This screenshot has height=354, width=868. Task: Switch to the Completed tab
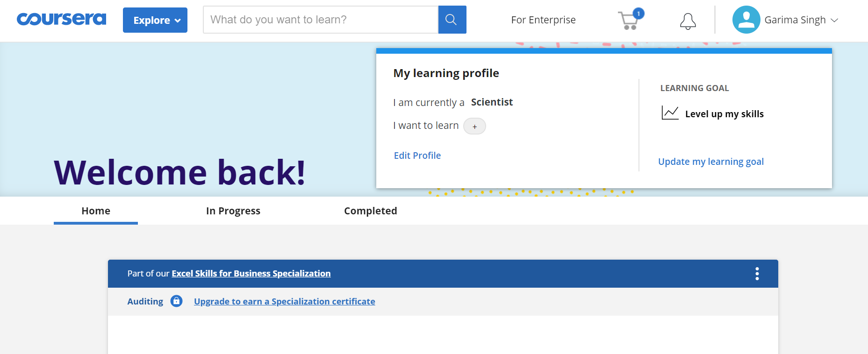(x=371, y=211)
